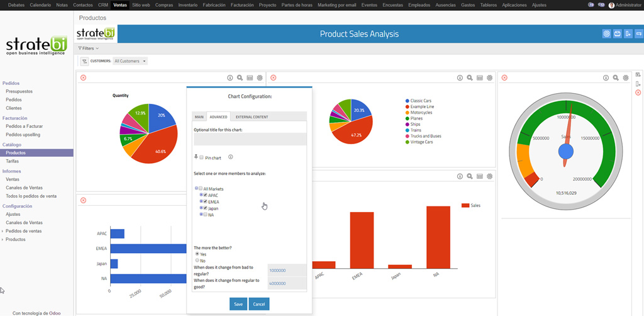Open Canales de Ventas under Informes
644x316 pixels.
pos(25,188)
